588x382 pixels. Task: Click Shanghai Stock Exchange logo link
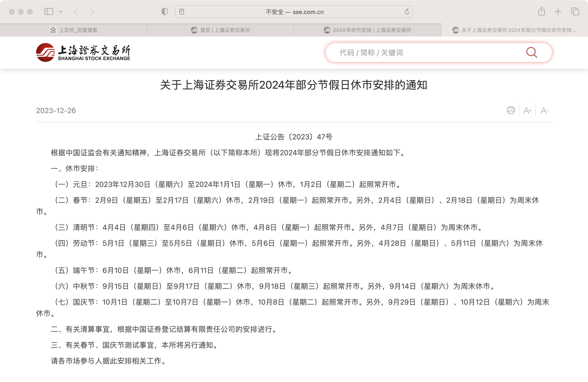[x=83, y=52]
